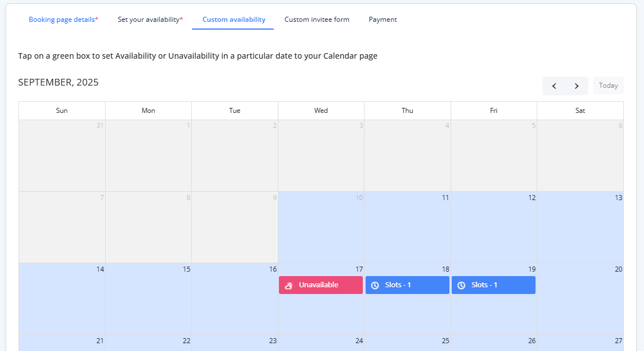
Task: Open Slots - 1 event on Thursday 18
Action: point(407,285)
